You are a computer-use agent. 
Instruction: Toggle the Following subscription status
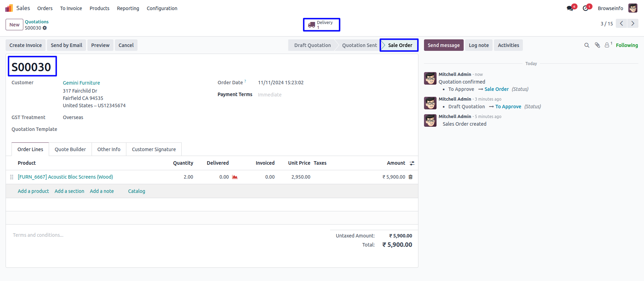pos(627,45)
